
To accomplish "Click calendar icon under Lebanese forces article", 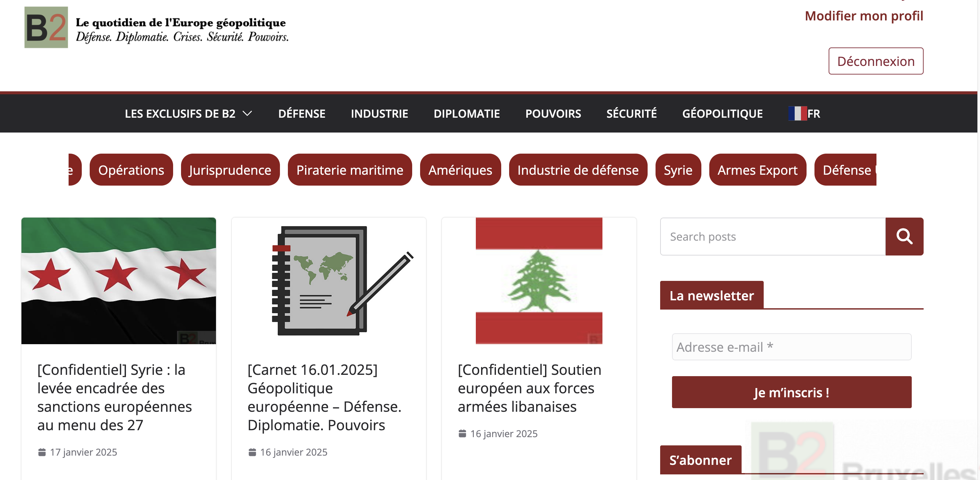I will point(462,434).
